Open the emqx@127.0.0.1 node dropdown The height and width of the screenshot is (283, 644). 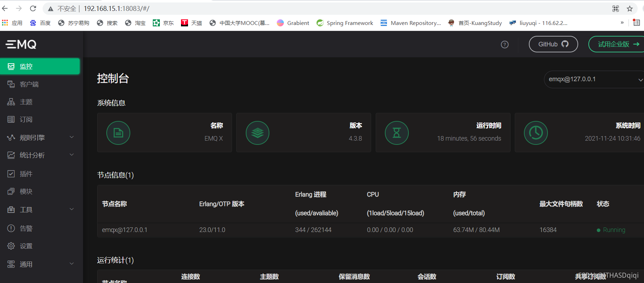(594, 79)
